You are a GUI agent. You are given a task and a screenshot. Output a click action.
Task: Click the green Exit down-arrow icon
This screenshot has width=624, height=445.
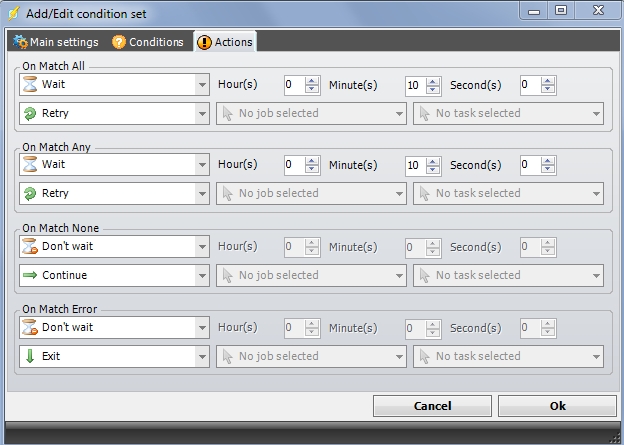[29, 356]
